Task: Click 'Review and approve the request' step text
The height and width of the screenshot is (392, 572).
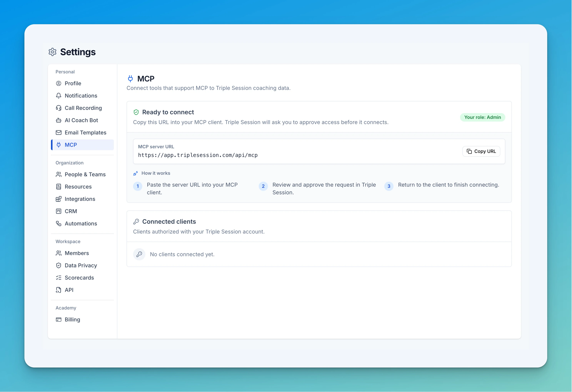Action: click(324, 189)
